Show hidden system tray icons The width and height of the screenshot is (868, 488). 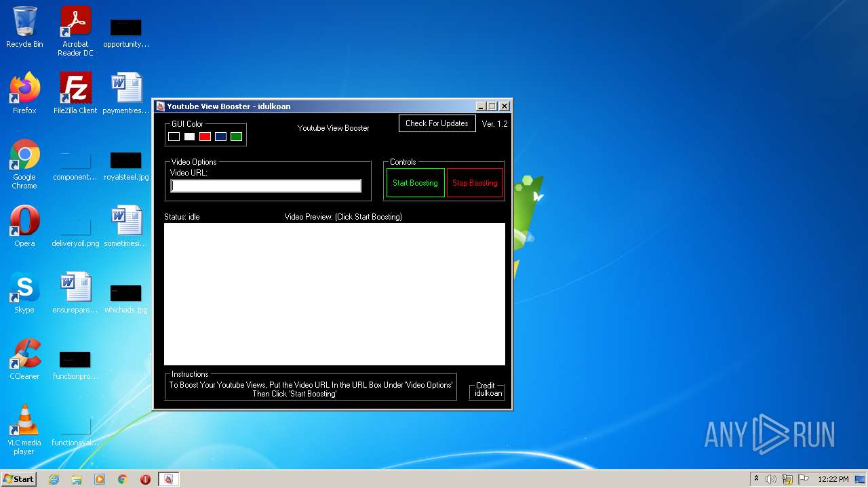[x=756, y=479]
